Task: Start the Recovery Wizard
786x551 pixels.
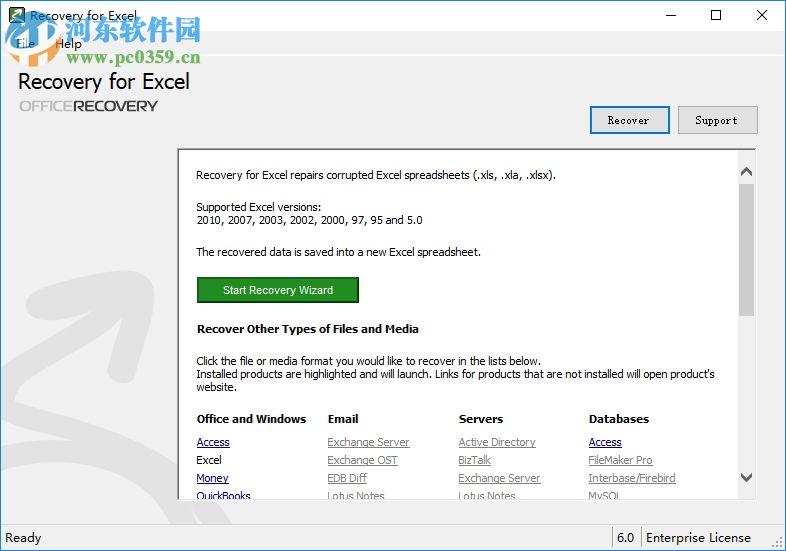Action: pos(278,290)
